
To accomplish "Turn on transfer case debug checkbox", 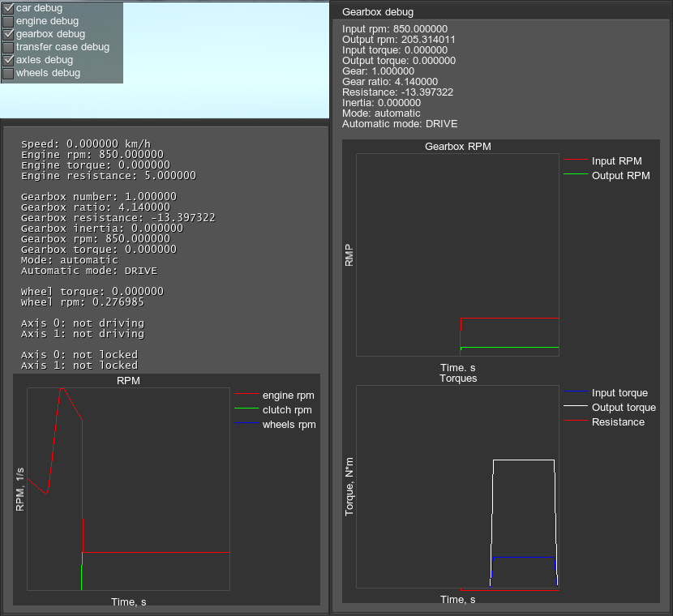I will pyautogui.click(x=9, y=47).
